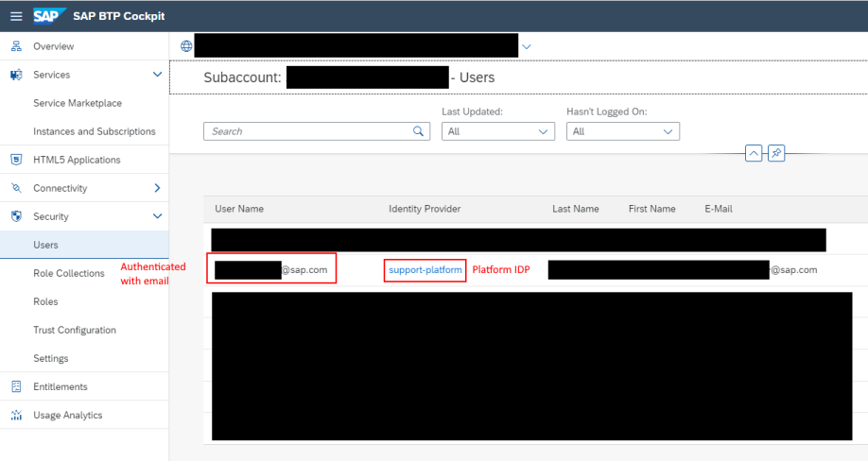Open the Last Updated dropdown
This screenshot has width=868, height=461.
498,131
